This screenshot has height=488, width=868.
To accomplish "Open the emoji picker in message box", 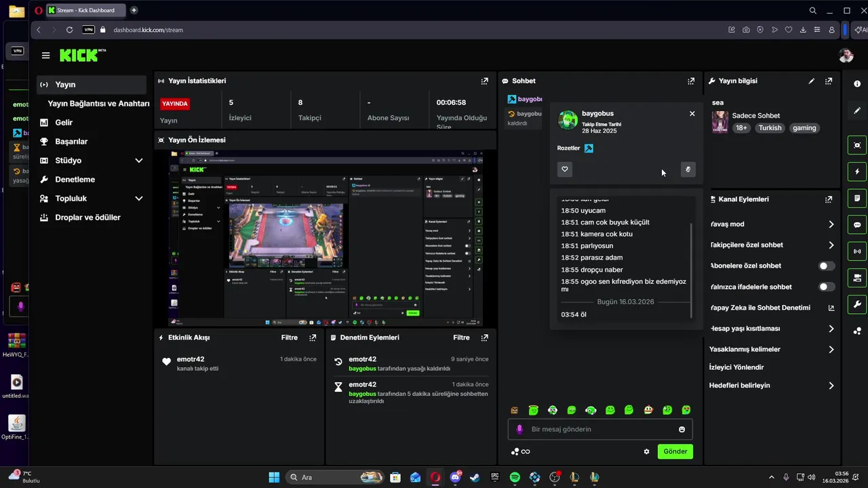I will pyautogui.click(x=682, y=429).
